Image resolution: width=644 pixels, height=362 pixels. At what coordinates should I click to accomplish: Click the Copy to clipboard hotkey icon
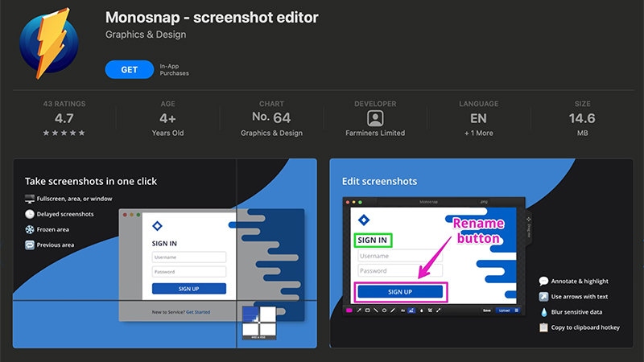(543, 327)
